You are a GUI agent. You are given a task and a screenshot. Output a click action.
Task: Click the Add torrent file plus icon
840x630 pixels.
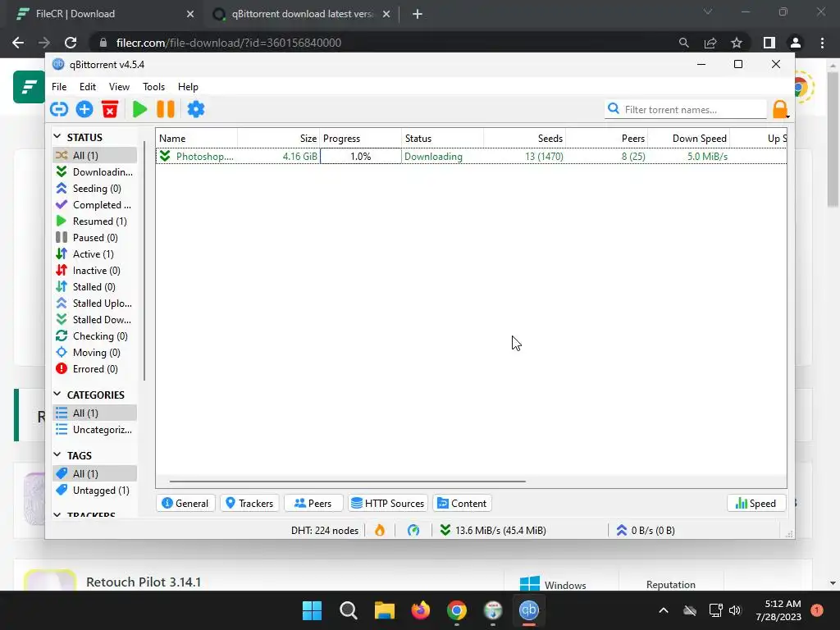coord(84,109)
